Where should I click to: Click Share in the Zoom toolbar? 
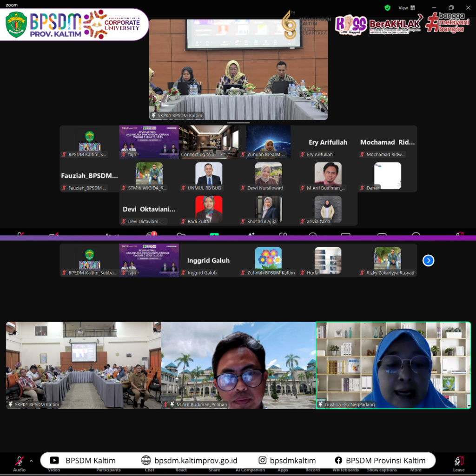214,470
